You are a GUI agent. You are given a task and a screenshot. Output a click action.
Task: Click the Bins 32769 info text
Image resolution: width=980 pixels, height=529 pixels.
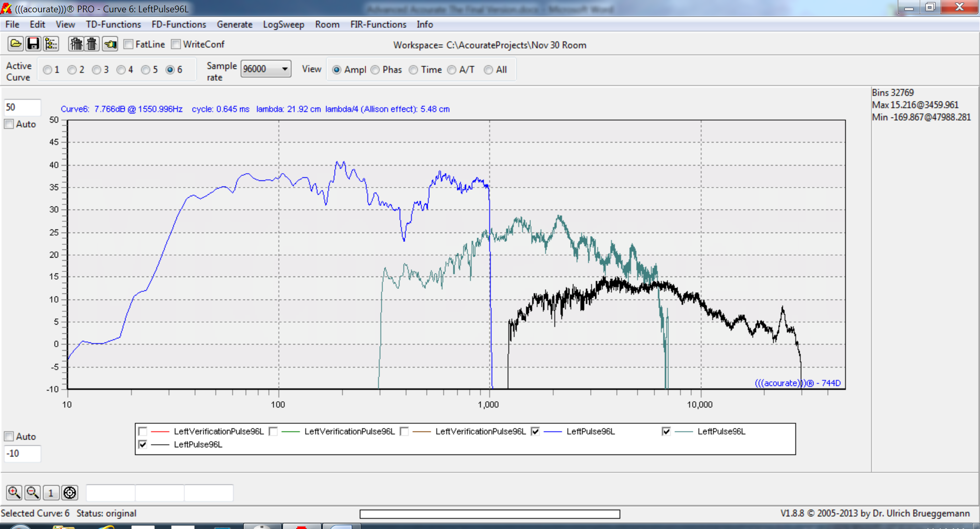[x=893, y=93]
